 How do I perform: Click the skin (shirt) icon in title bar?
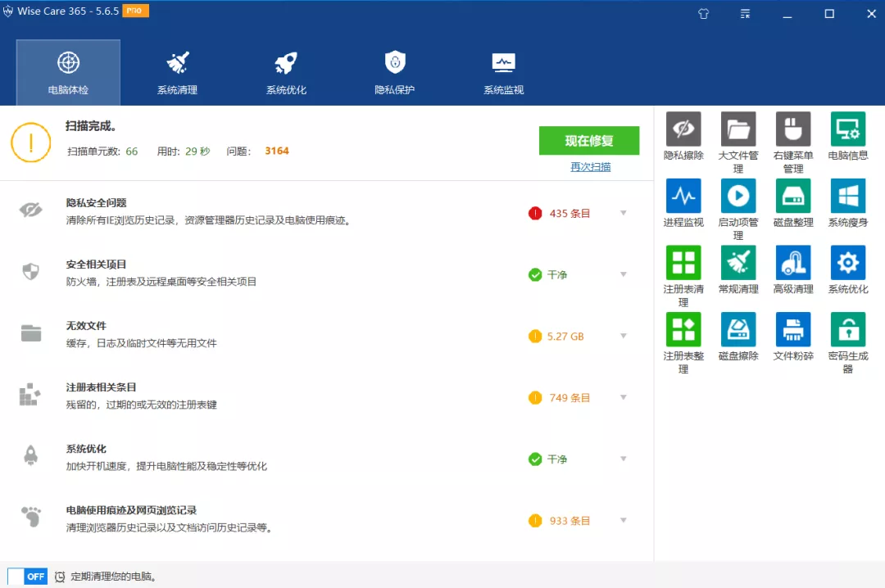point(703,14)
